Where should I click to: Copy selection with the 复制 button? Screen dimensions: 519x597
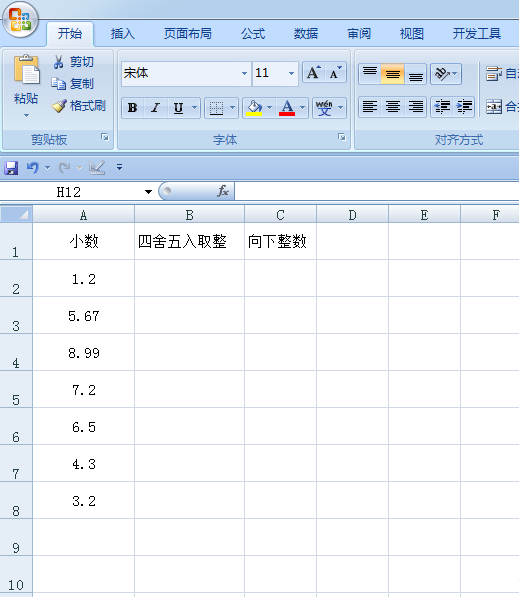click(x=72, y=83)
